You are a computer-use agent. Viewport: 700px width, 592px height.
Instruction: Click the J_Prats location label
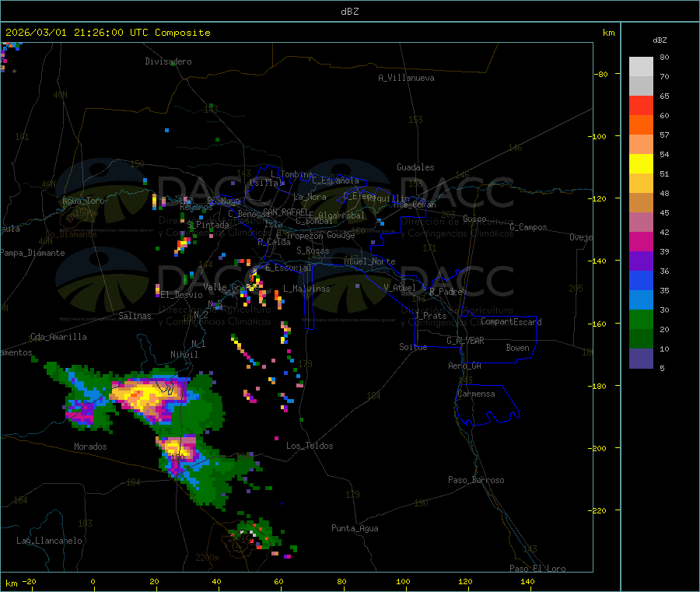coord(430,316)
